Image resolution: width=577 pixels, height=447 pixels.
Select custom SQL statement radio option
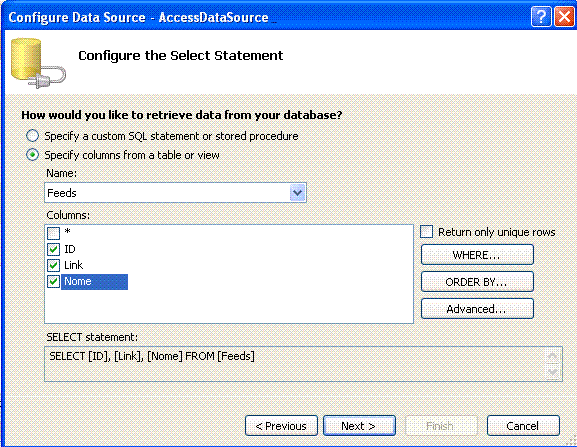click(32, 136)
